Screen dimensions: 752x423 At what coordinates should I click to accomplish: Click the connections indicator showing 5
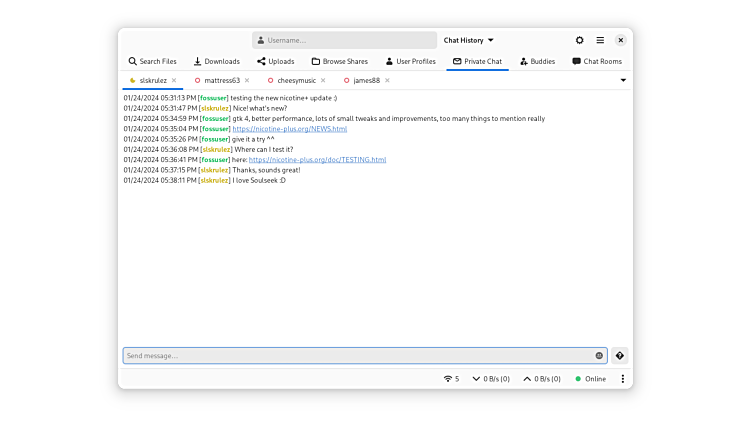452,379
